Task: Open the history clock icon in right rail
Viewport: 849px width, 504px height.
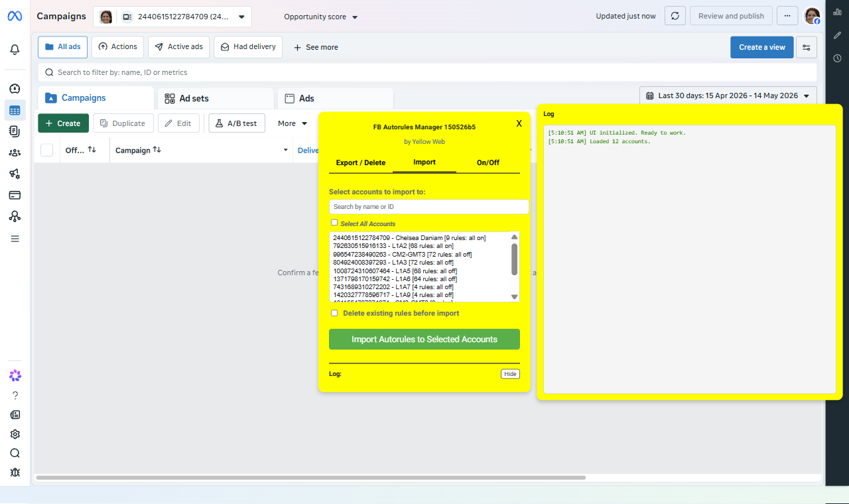Action: tap(837, 58)
